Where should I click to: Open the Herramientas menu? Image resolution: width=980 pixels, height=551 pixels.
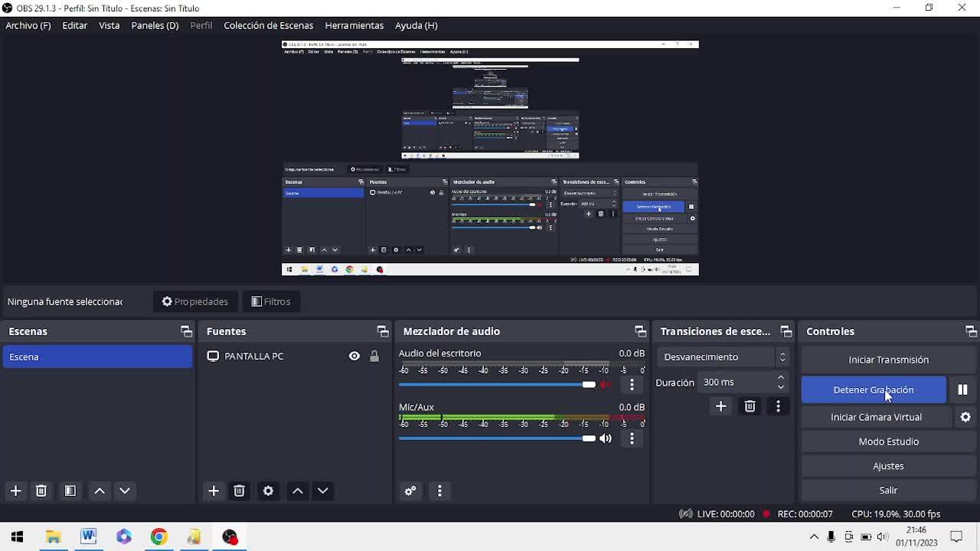pos(354,25)
